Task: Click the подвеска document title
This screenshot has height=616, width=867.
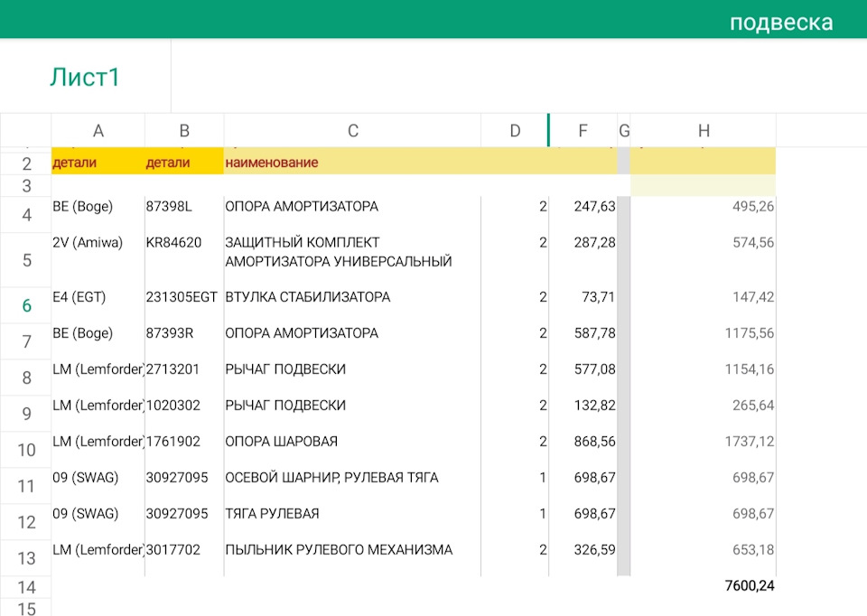Action: (780, 23)
